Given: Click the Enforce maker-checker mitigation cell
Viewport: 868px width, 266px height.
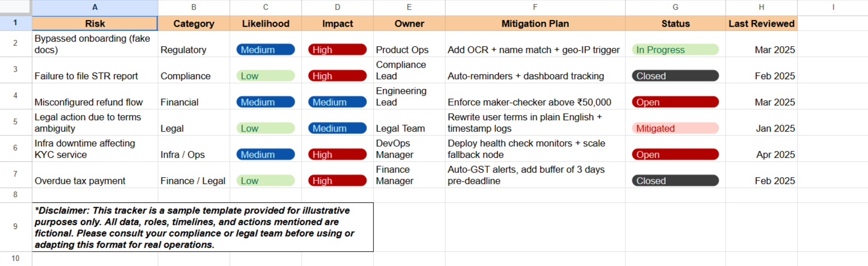Looking at the screenshot, I should 535,96.
